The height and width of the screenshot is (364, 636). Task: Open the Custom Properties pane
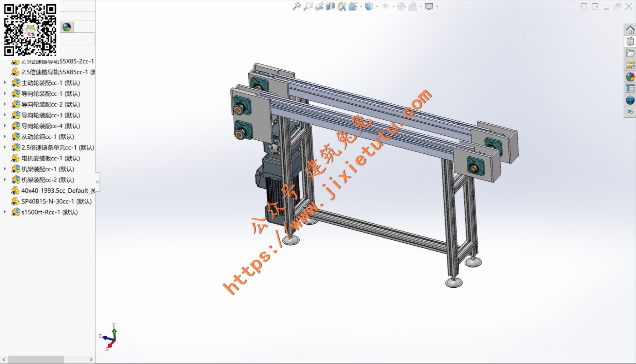pyautogui.click(x=630, y=88)
